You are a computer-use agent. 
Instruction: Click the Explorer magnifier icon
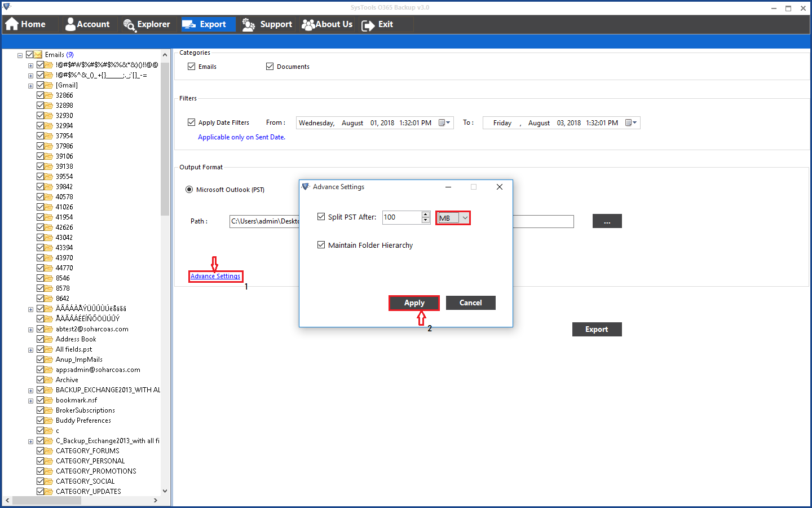pyautogui.click(x=129, y=25)
